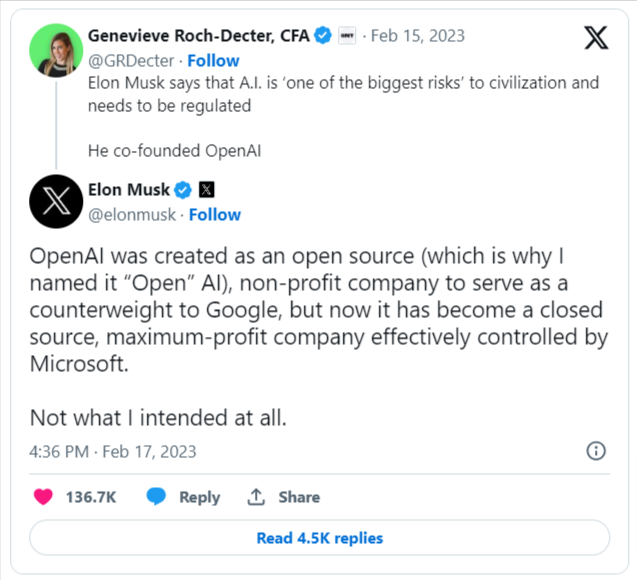637x580 pixels.
Task: Open the Feb 15, 2023 date link
Action: point(418,36)
